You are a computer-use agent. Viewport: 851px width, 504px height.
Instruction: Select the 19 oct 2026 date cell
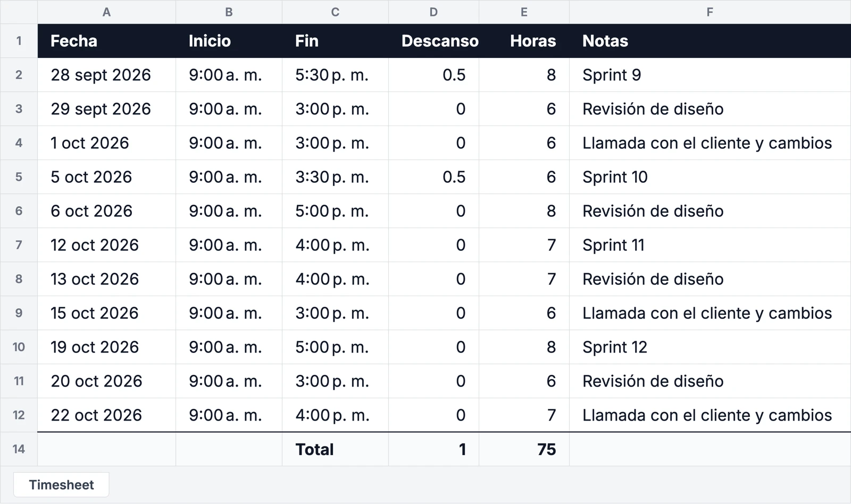point(106,347)
